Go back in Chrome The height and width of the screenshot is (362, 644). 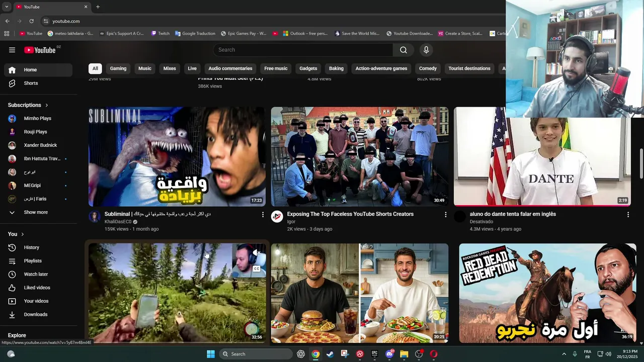point(7,21)
